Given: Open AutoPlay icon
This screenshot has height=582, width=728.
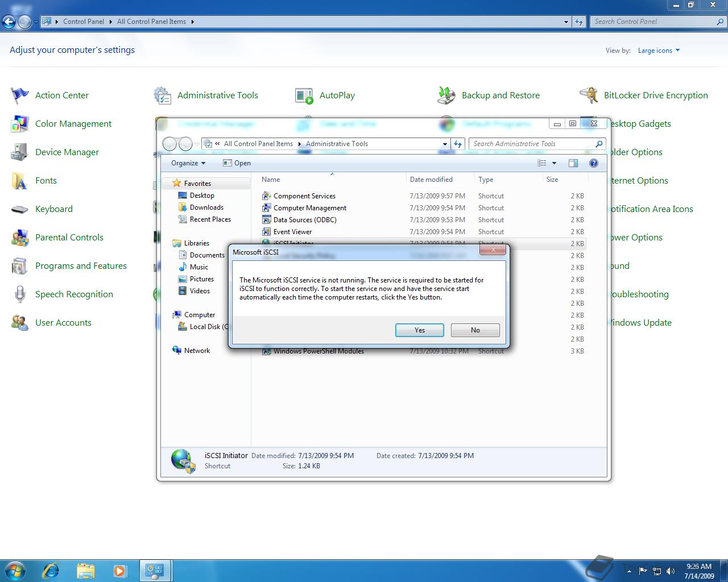Looking at the screenshot, I should pos(304,95).
